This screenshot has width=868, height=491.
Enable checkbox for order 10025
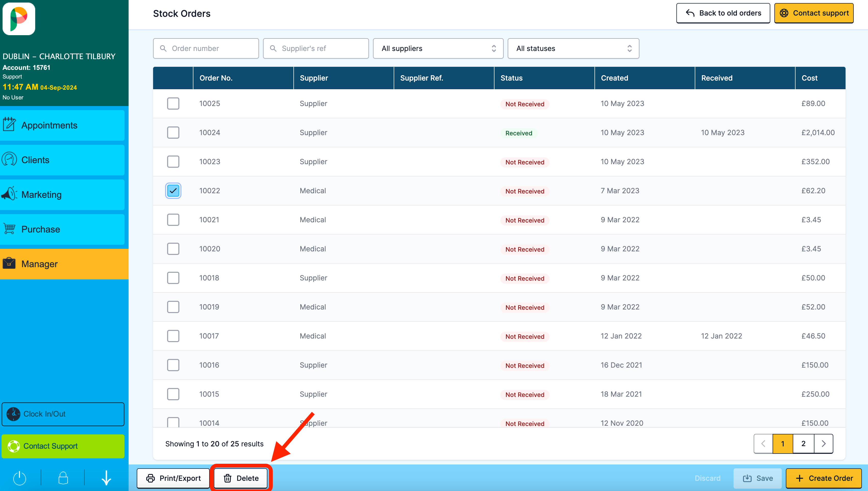point(173,103)
